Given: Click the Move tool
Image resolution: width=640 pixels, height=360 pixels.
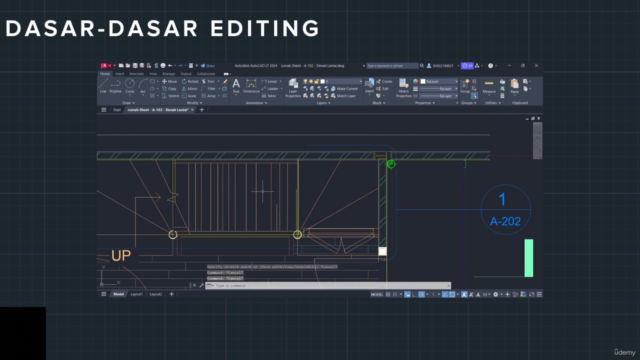Looking at the screenshot, I should coord(169,82).
